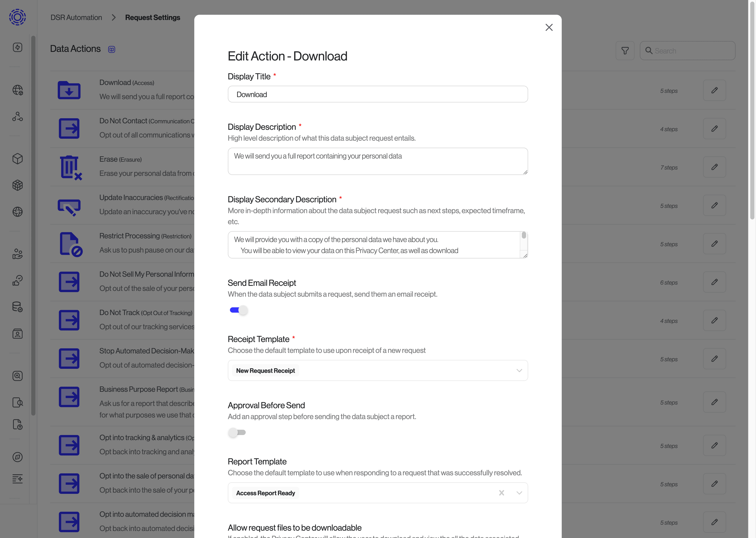Disable Send Email Receipt
Screen dimensions: 756x538
point(238,310)
